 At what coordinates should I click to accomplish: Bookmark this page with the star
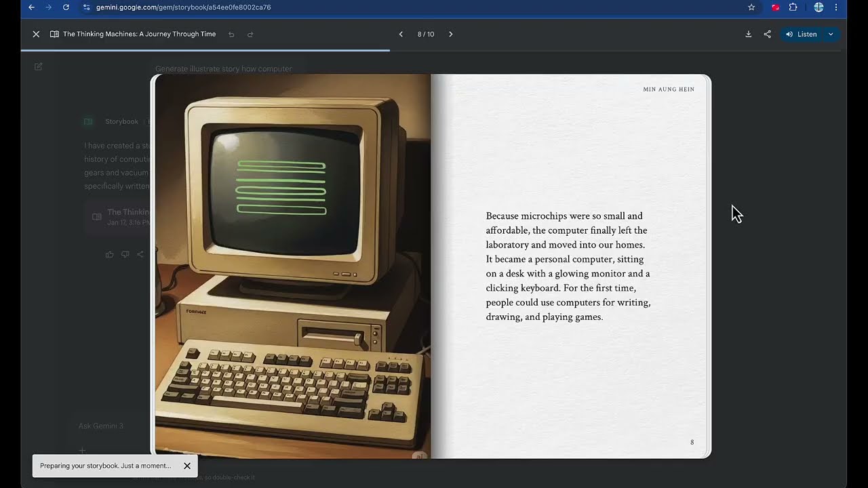751,7
